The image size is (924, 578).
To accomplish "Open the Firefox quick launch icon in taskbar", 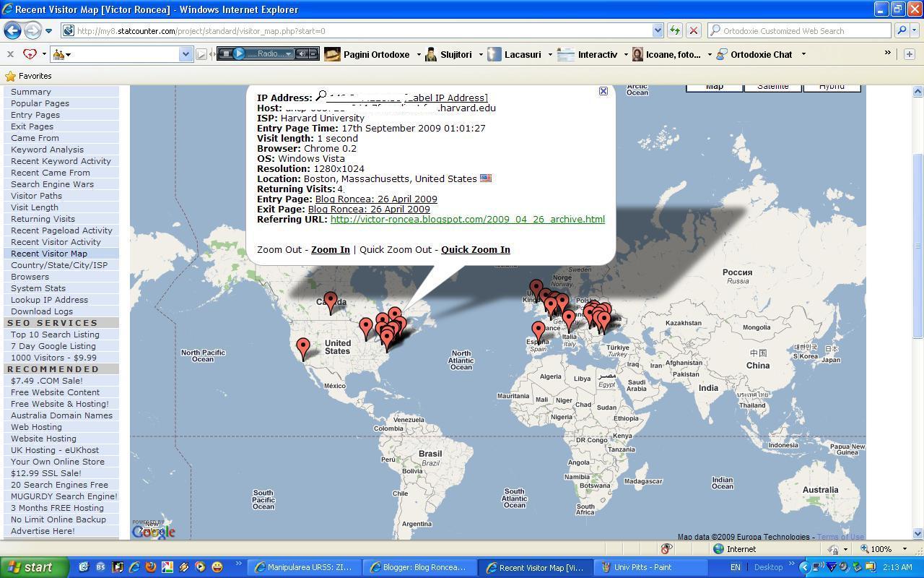I will click(150, 567).
